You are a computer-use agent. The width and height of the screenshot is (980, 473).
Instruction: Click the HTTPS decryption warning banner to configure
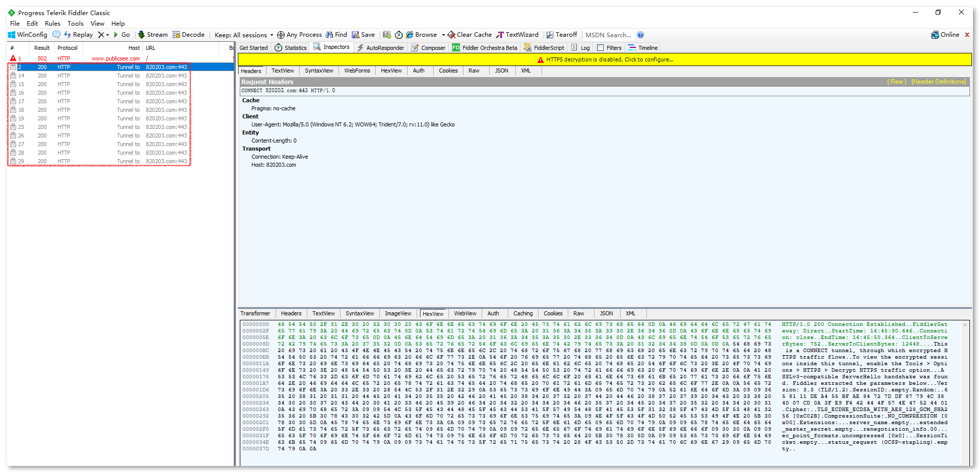[605, 59]
